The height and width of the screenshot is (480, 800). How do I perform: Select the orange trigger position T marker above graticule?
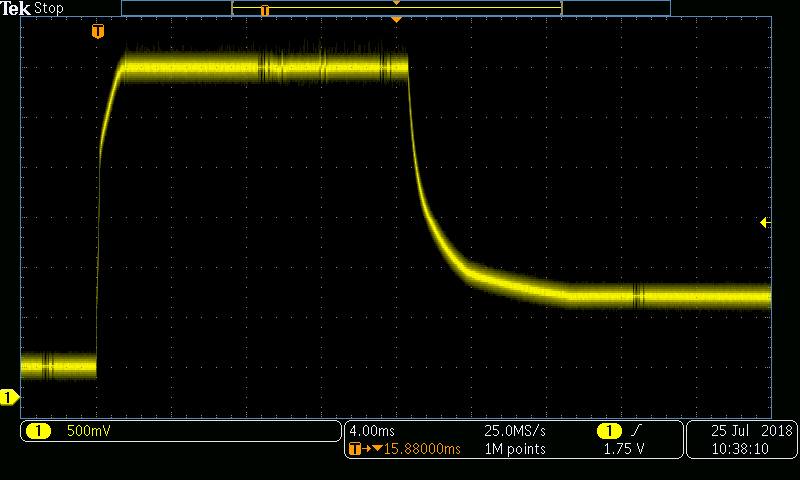[97, 31]
